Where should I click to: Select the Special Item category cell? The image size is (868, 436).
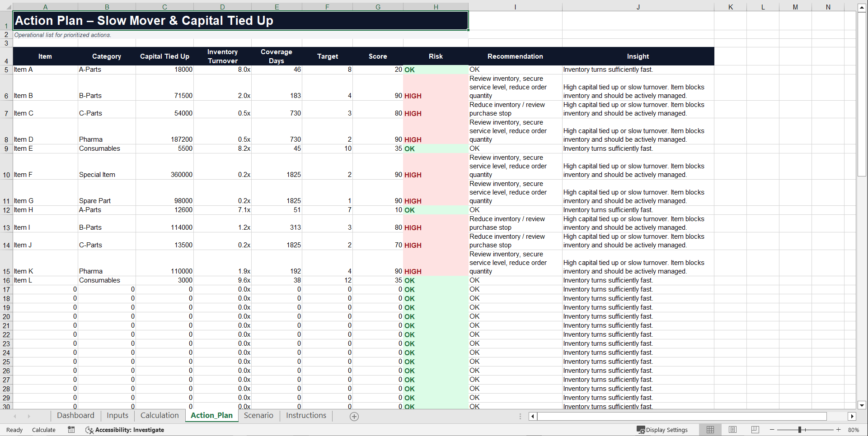107,167
